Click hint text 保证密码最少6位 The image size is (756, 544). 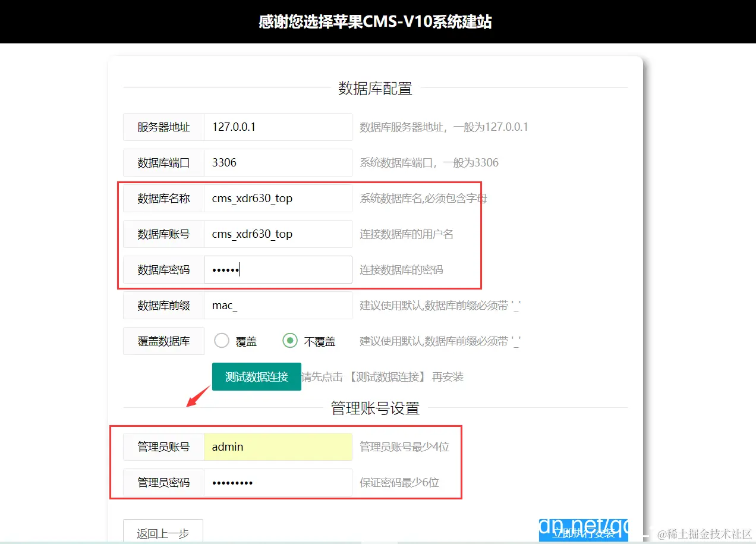(x=399, y=482)
